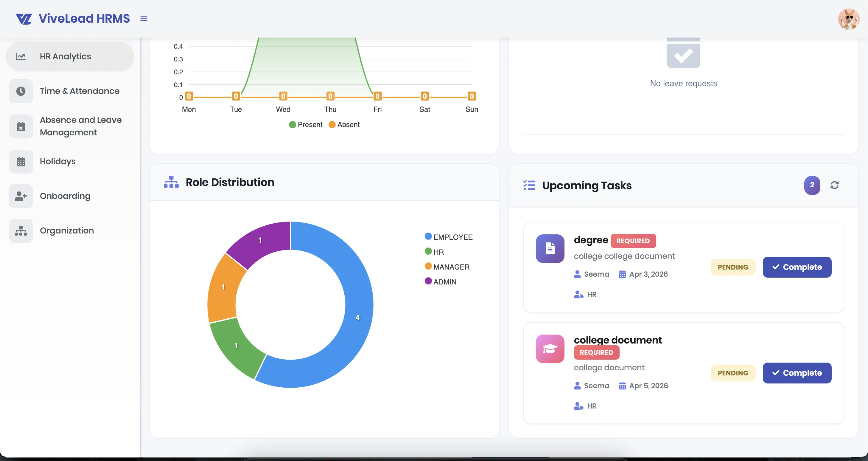868x461 pixels.
Task: Click the purple ADMIN donut segment
Action: (x=260, y=240)
